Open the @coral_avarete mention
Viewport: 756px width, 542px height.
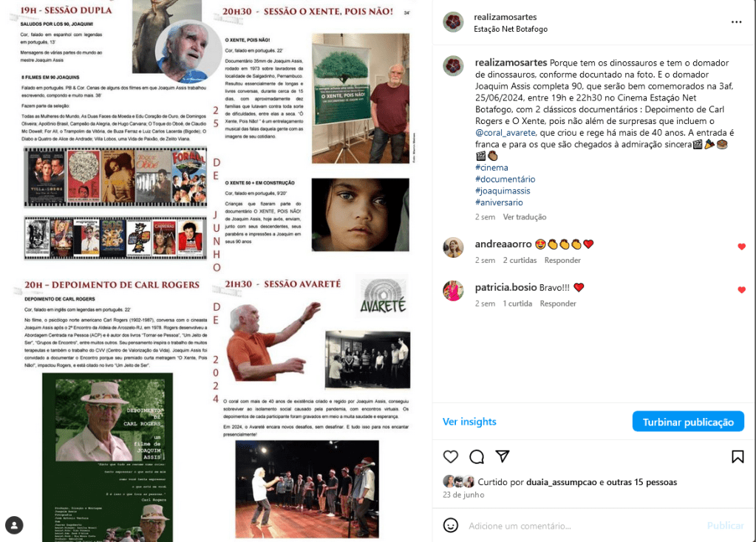(x=505, y=132)
